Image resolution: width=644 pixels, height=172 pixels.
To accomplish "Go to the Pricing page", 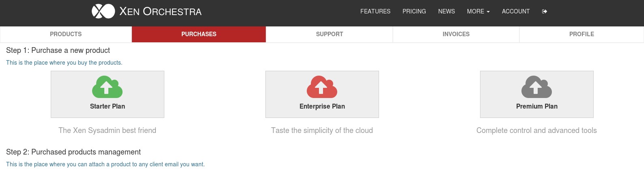I will click(414, 11).
